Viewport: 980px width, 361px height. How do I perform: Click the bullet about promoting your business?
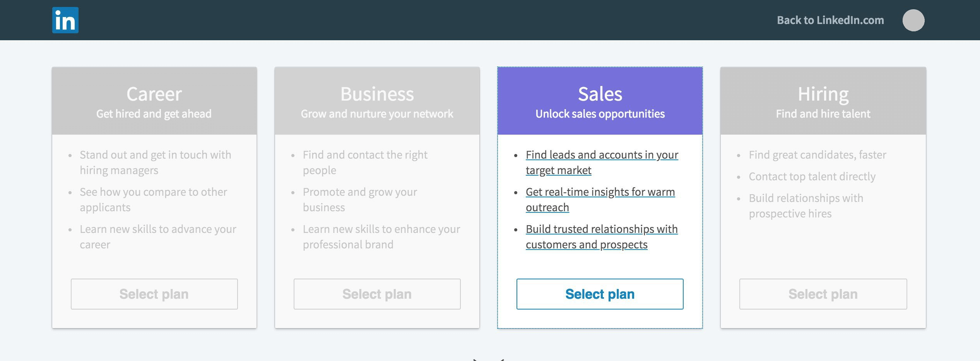coord(360,199)
